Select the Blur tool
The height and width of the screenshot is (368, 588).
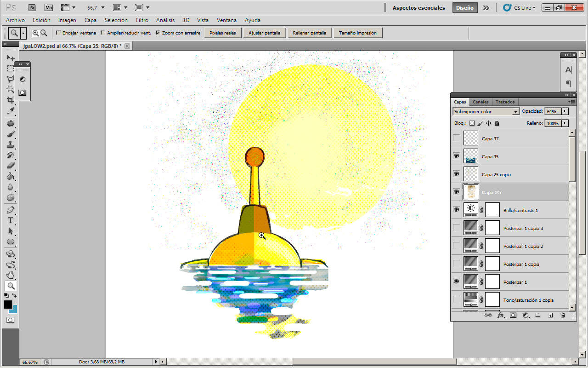pyautogui.click(x=11, y=187)
